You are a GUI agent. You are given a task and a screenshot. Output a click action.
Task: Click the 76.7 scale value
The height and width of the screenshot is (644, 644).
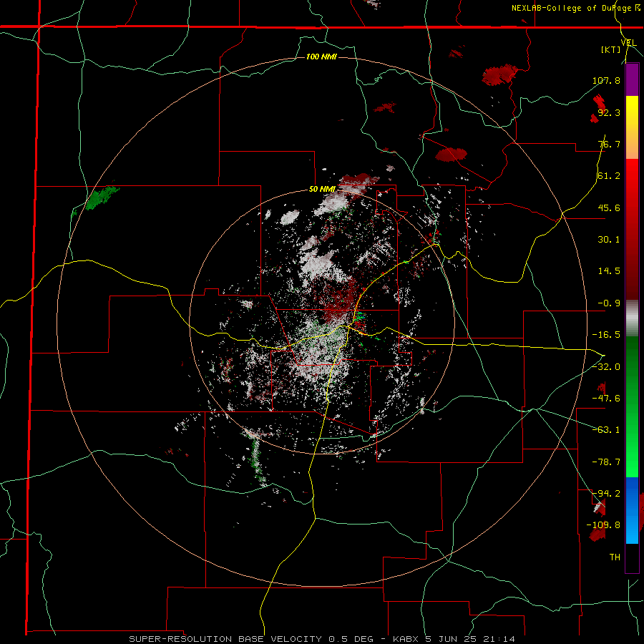[609, 144]
